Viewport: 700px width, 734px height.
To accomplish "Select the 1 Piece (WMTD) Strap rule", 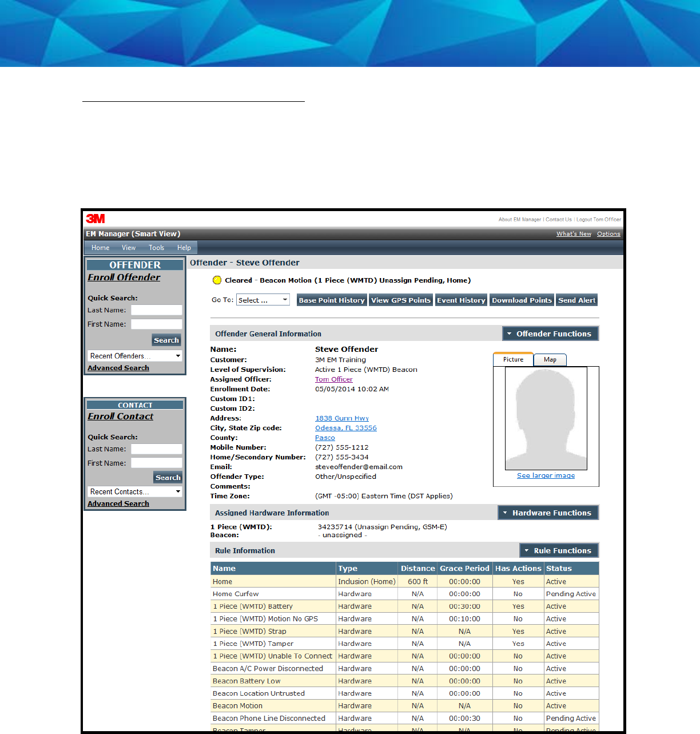I will pos(249,631).
